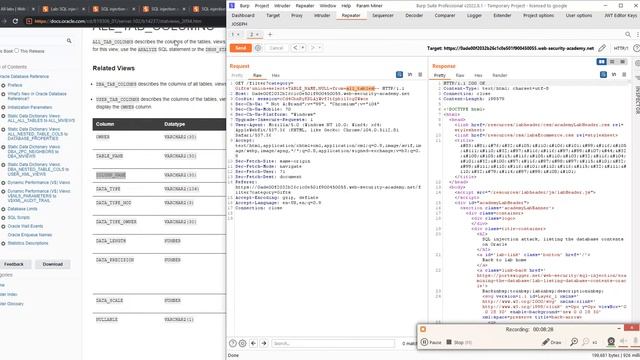Open request search help icon
The height and width of the screenshot is (360, 640).
233,344
